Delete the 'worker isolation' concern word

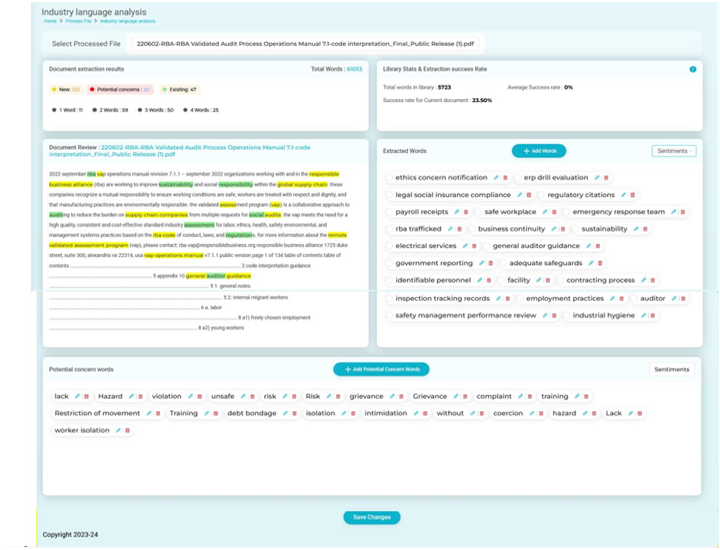click(127, 430)
